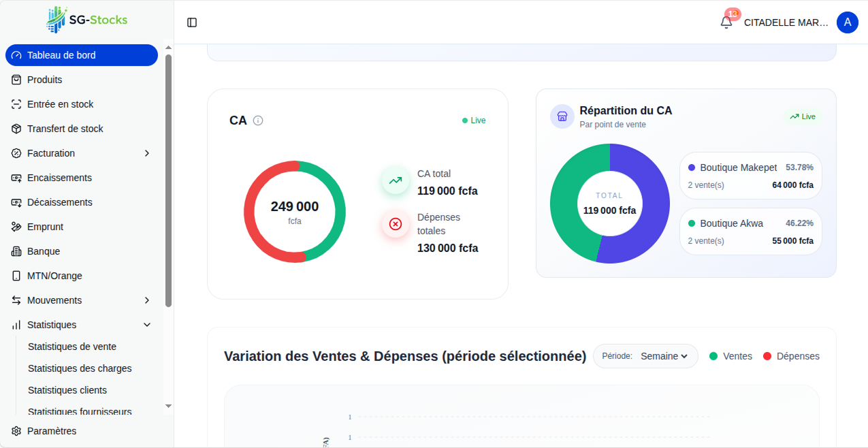Screen dimensions: 868x448
Task: Click the info icon beside CA
Action: click(258, 121)
